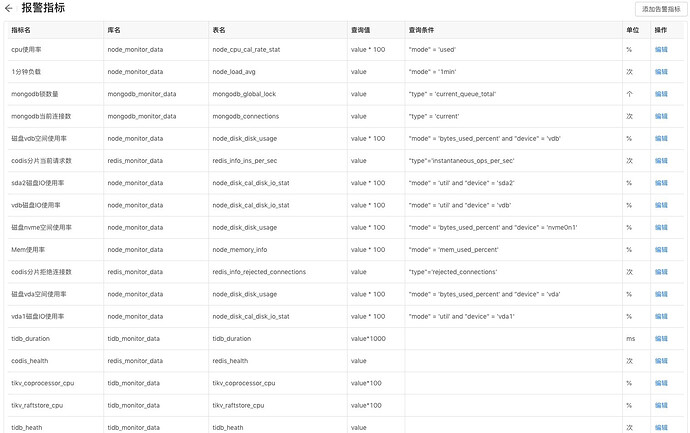Edit the tikv_coprocessor_cpu metric

pyautogui.click(x=661, y=383)
